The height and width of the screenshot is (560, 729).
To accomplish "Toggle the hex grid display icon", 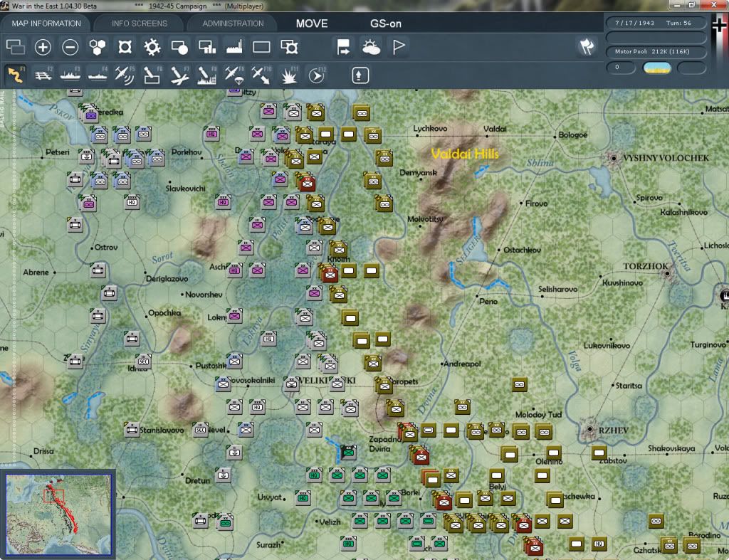I will [x=98, y=47].
